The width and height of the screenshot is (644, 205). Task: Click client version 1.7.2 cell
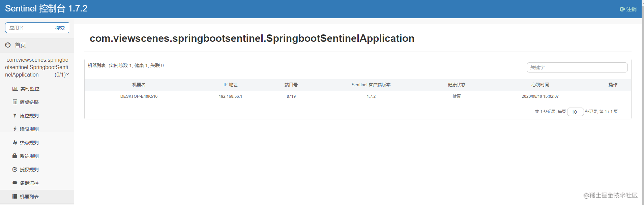coord(371,96)
